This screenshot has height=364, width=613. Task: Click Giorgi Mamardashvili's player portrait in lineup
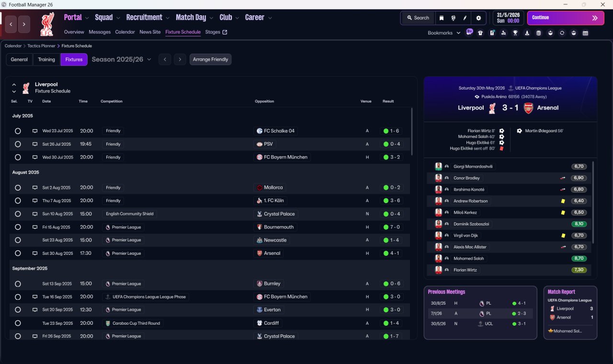click(438, 167)
